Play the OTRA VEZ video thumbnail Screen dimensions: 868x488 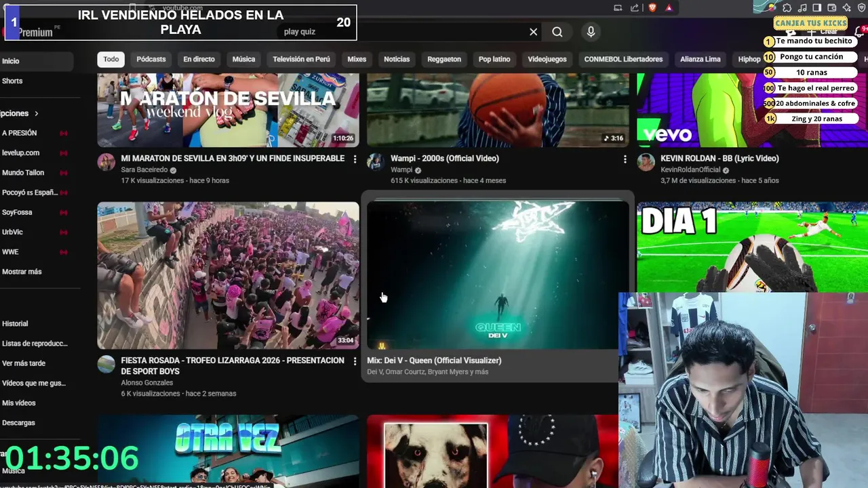[x=228, y=451]
